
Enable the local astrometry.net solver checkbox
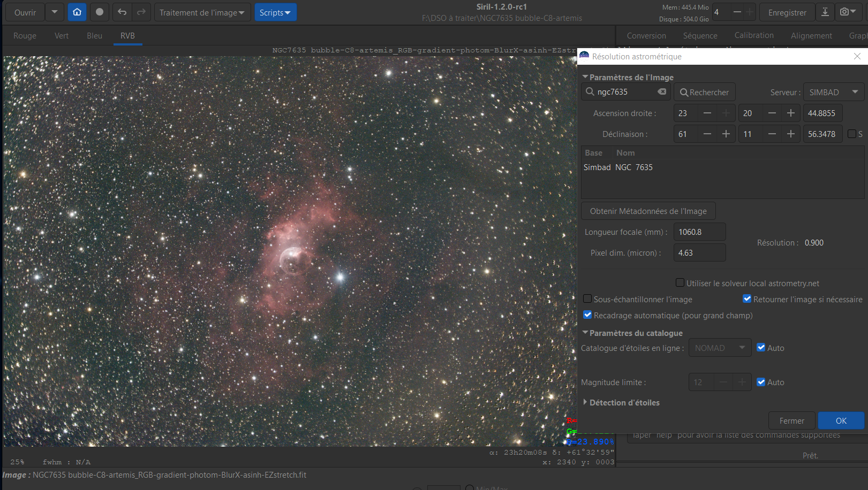(x=680, y=282)
